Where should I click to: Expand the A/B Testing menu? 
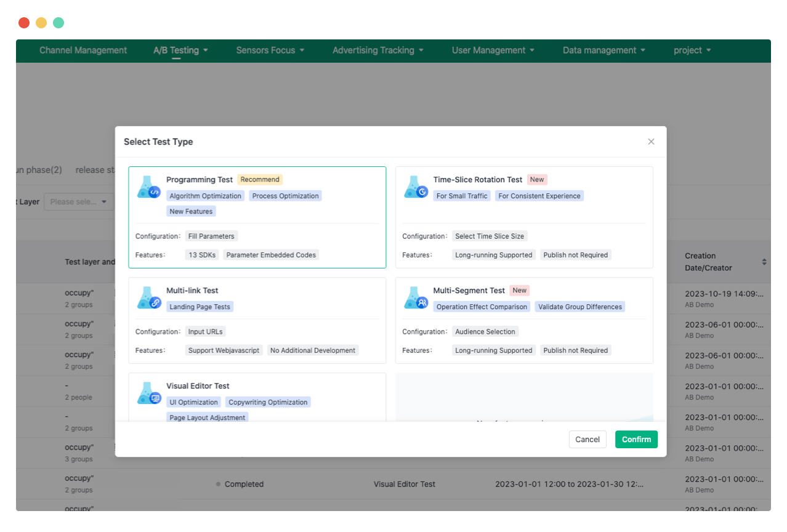click(x=180, y=50)
